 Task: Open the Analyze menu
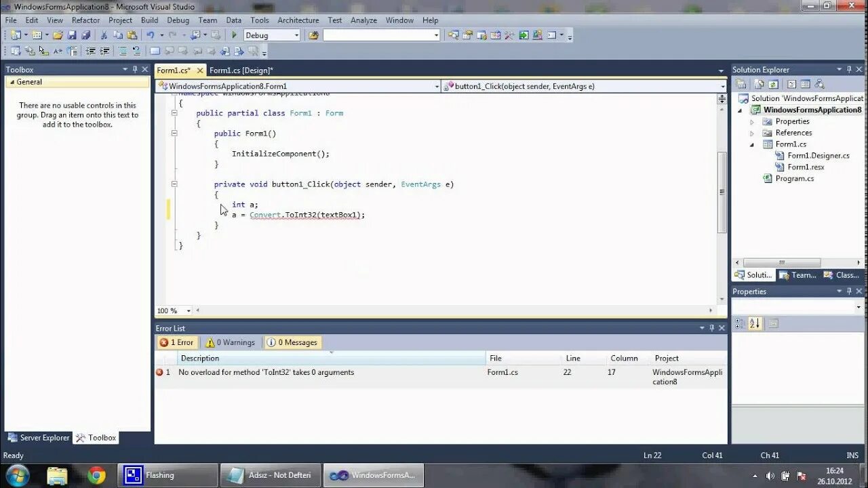point(363,20)
